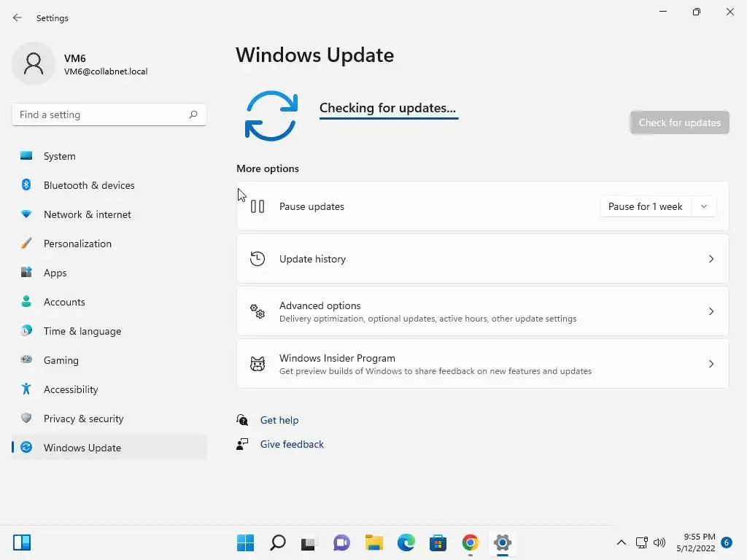Open Task View on the taskbar

pos(309,543)
